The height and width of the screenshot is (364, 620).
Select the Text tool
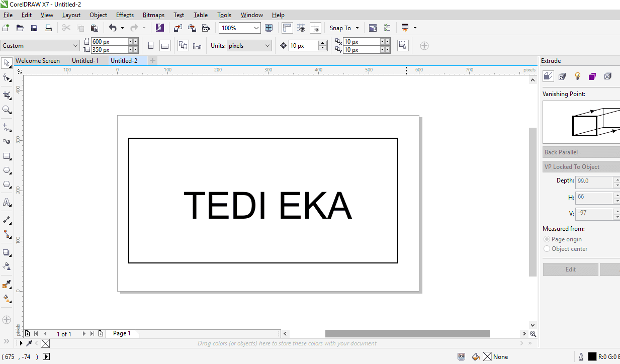click(x=7, y=202)
